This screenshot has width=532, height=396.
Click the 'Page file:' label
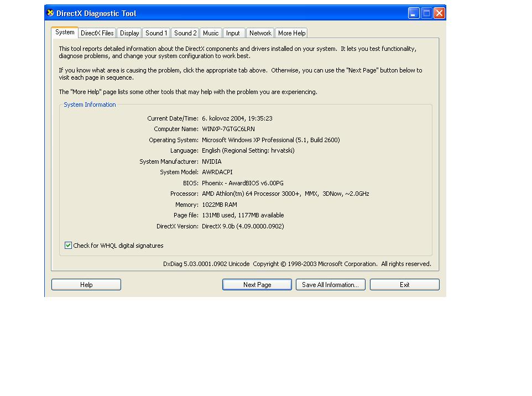(186, 215)
